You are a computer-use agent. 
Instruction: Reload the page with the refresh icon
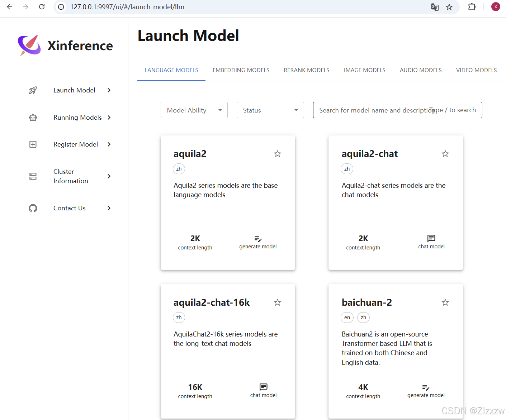point(42,7)
